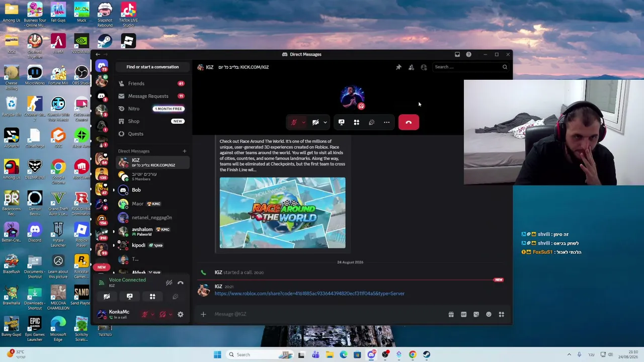Open soundboard from the voice panel
This screenshot has width=644, height=362.
pos(175,297)
